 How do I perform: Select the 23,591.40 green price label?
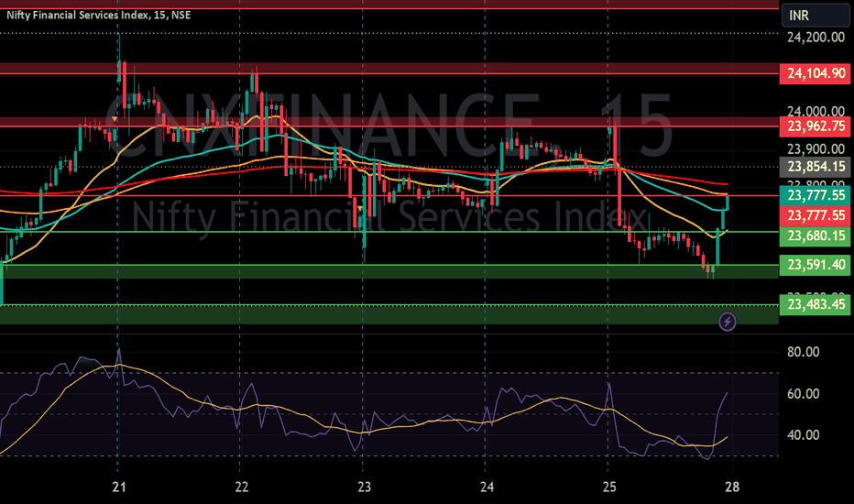(x=815, y=265)
